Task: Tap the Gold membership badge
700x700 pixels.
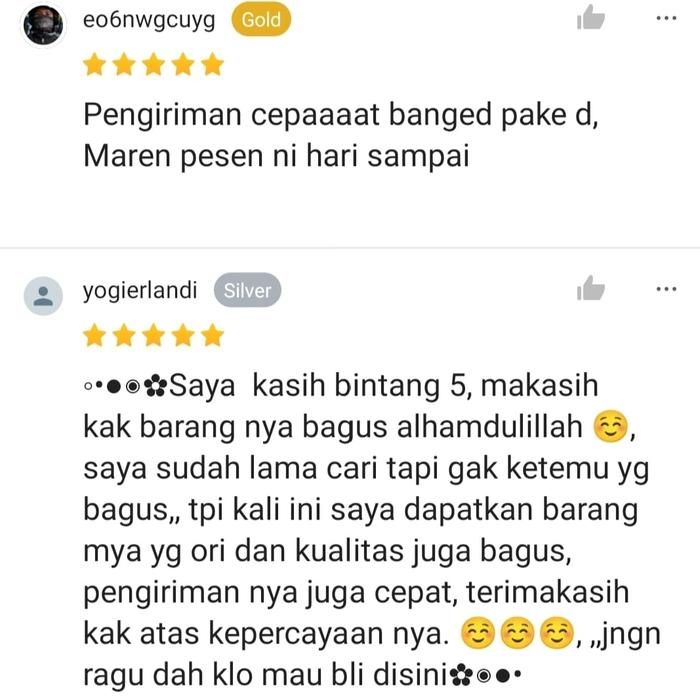Action: tap(261, 20)
